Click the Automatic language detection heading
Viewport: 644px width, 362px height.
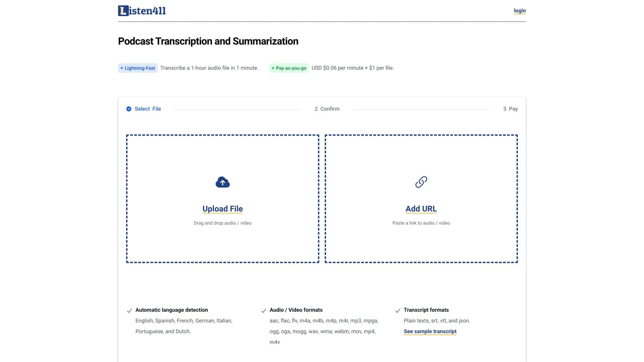(x=172, y=310)
